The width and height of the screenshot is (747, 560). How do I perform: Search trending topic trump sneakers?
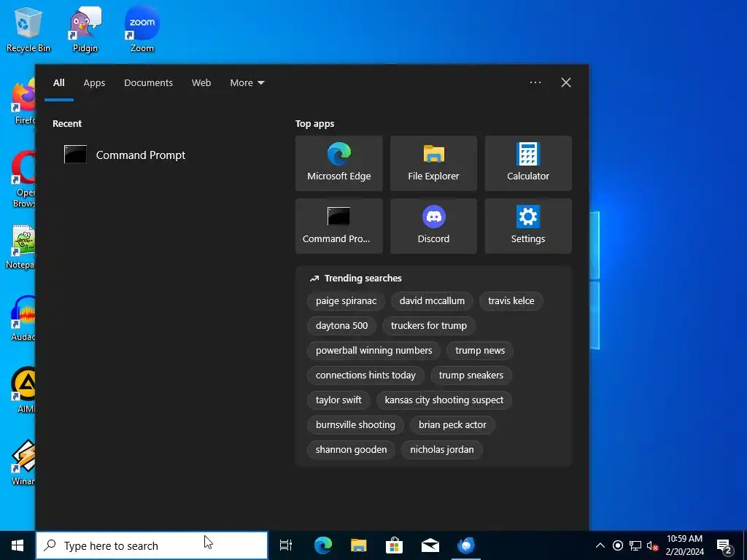pos(471,376)
